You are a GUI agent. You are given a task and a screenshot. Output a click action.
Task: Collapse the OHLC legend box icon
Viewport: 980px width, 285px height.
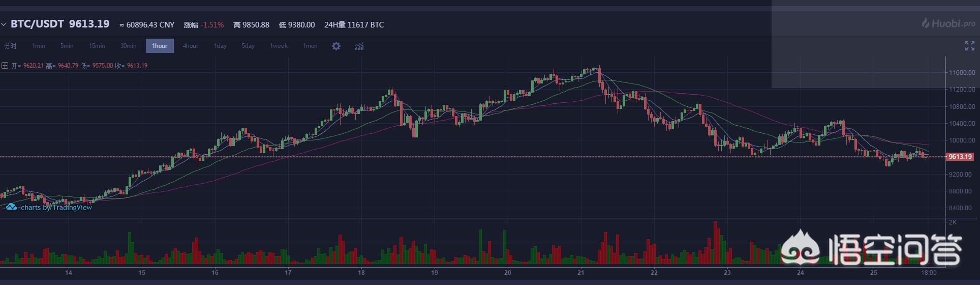click(5, 66)
